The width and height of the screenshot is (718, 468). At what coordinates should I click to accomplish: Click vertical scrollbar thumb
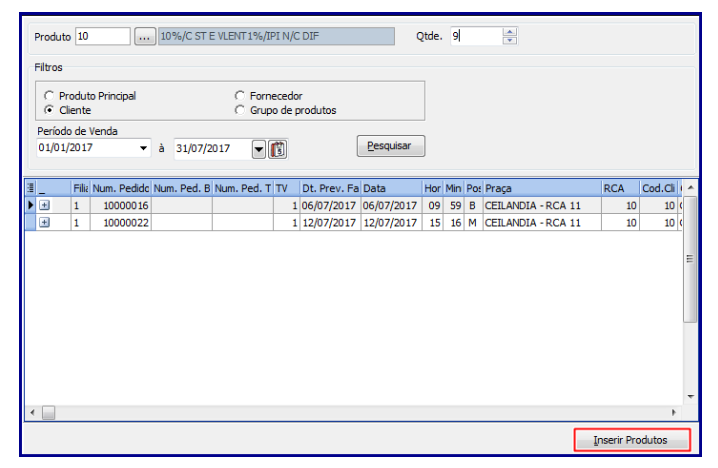click(x=690, y=259)
